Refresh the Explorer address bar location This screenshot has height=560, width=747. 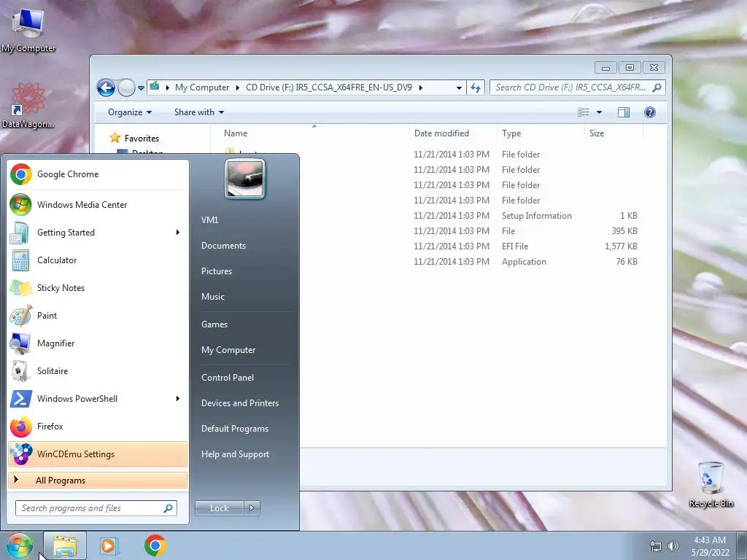click(x=476, y=87)
